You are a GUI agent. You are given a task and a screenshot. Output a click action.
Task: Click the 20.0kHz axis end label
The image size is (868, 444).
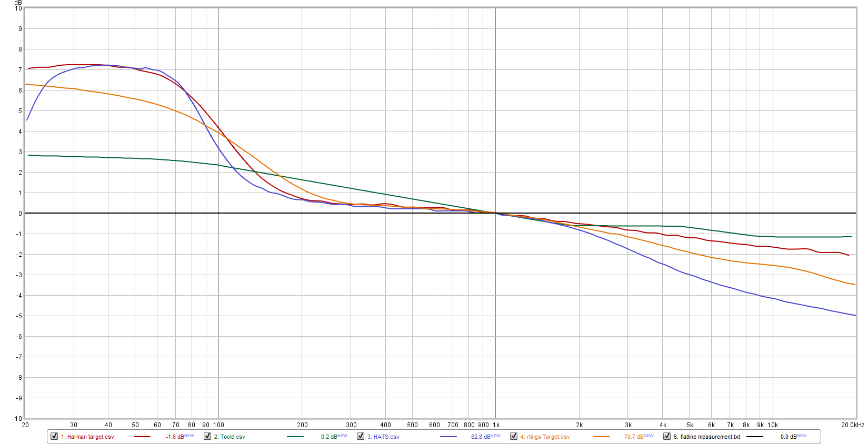click(x=852, y=425)
